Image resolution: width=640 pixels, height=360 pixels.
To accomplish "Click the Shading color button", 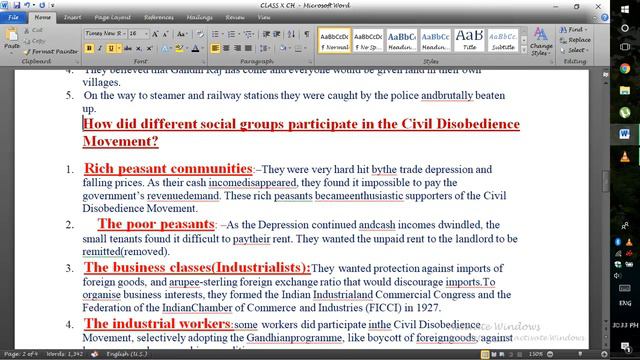I will tap(282, 48).
